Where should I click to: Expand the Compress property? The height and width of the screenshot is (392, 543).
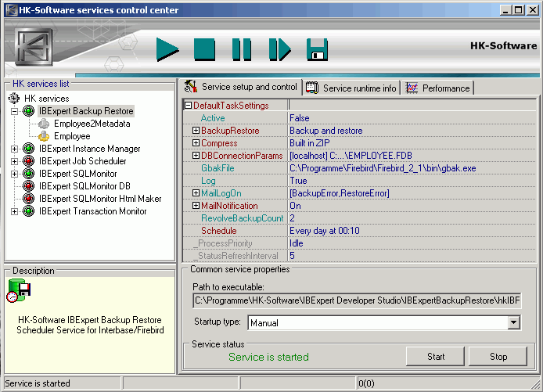(196, 142)
